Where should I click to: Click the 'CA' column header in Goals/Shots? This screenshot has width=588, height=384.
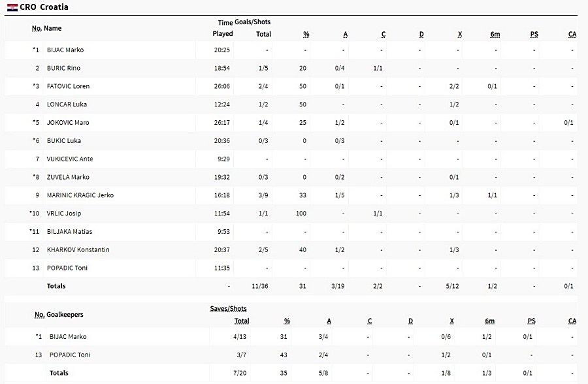tap(572, 34)
